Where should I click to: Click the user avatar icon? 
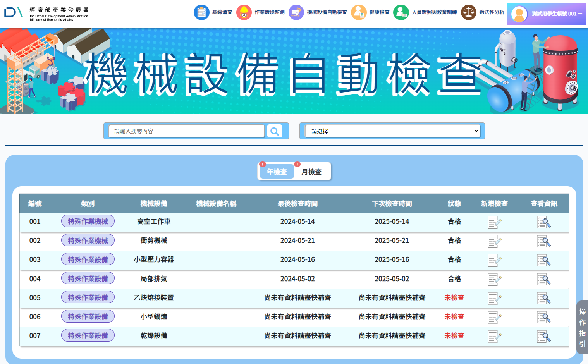tap(519, 14)
